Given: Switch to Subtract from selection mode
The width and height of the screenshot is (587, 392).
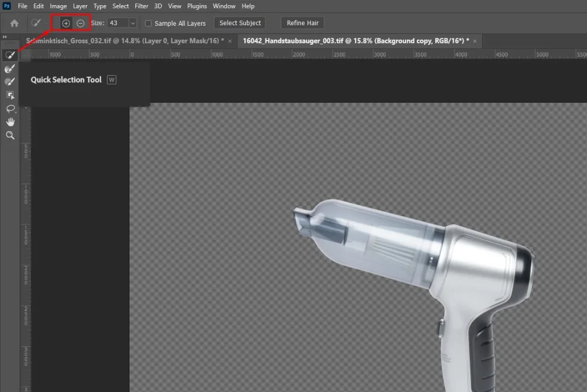Looking at the screenshot, I should [x=80, y=23].
